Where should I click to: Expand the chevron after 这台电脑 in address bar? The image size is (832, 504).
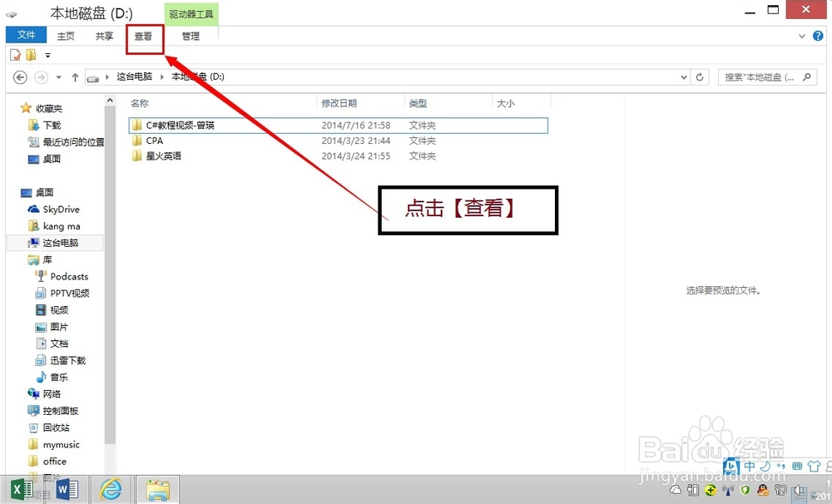pos(162,77)
